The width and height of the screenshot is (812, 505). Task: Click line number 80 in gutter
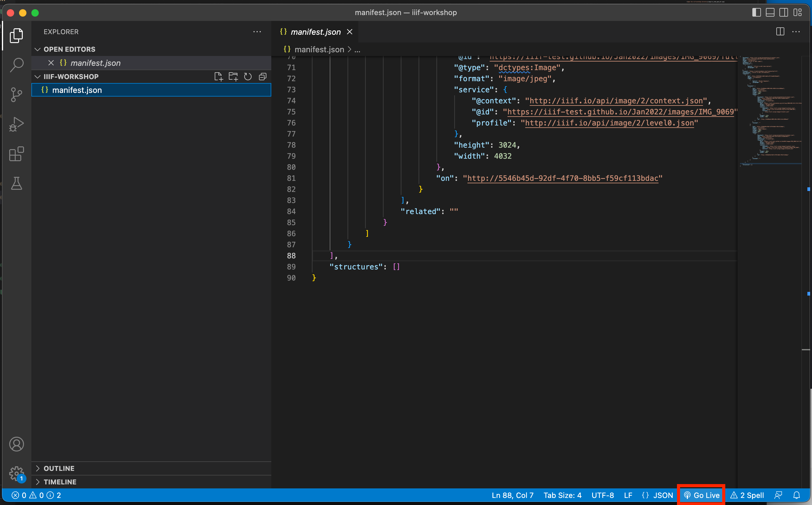(291, 167)
